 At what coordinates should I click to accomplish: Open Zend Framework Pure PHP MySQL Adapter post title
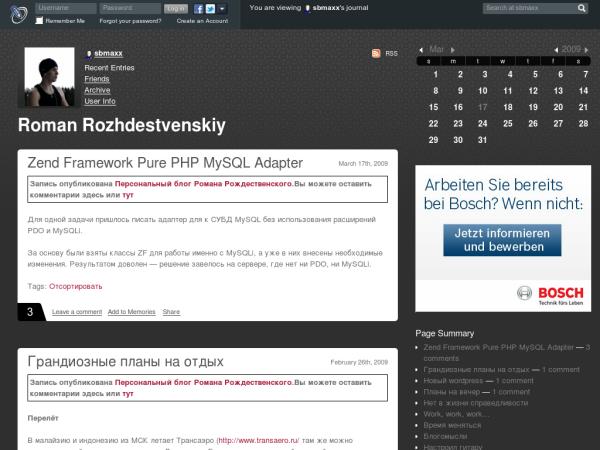pos(165,163)
